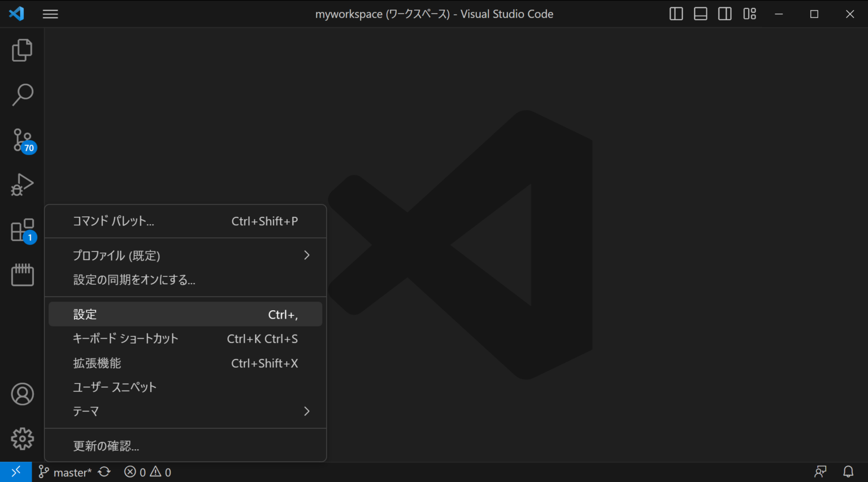868x482 pixels.
Task: Click the sync changes icon next to master
Action: point(105,471)
